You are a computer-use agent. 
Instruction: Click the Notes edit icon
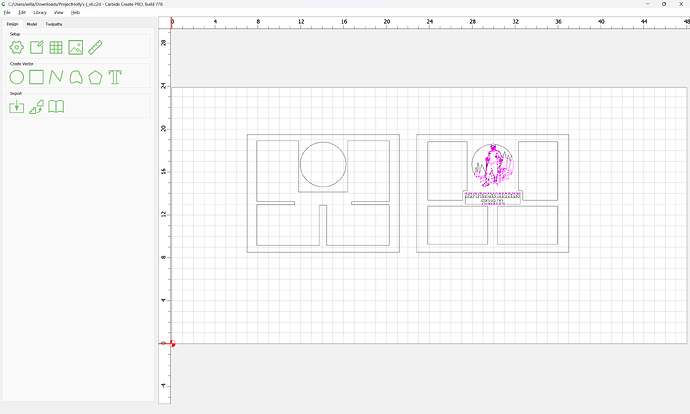(36, 47)
